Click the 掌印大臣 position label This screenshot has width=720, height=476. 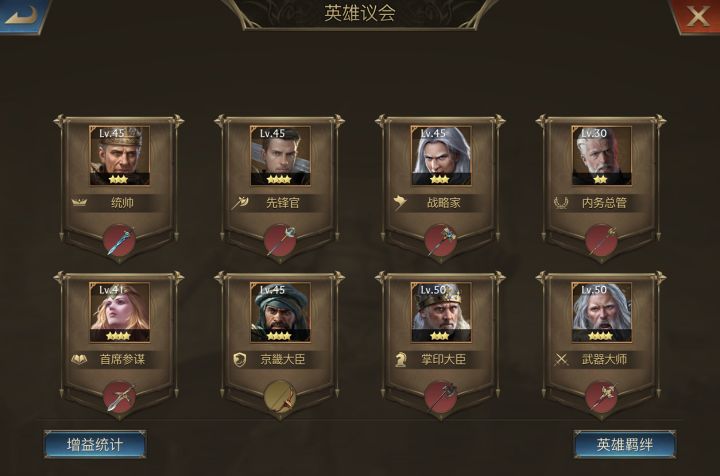click(x=444, y=359)
